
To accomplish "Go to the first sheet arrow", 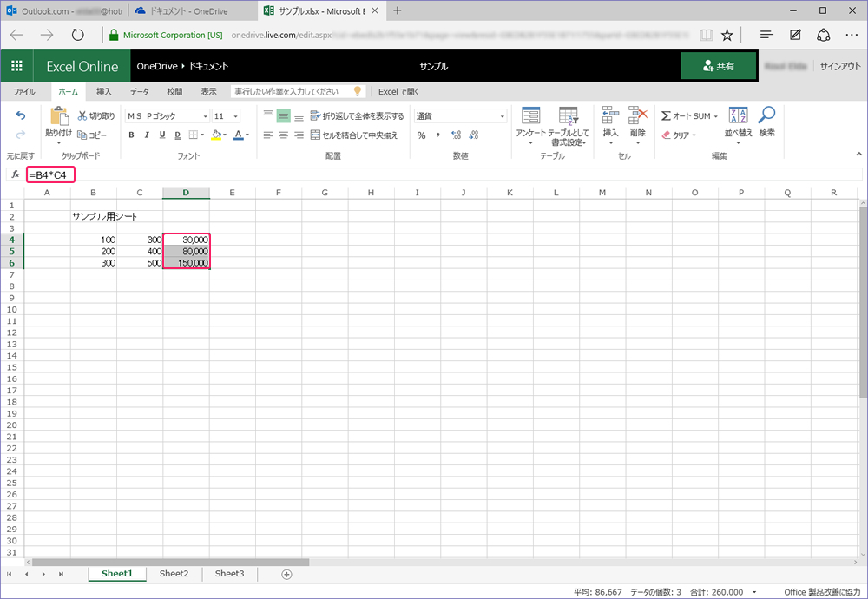I will pyautogui.click(x=10, y=574).
